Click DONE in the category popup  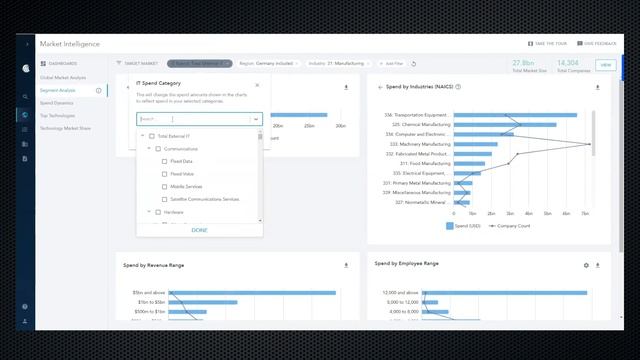click(x=200, y=230)
